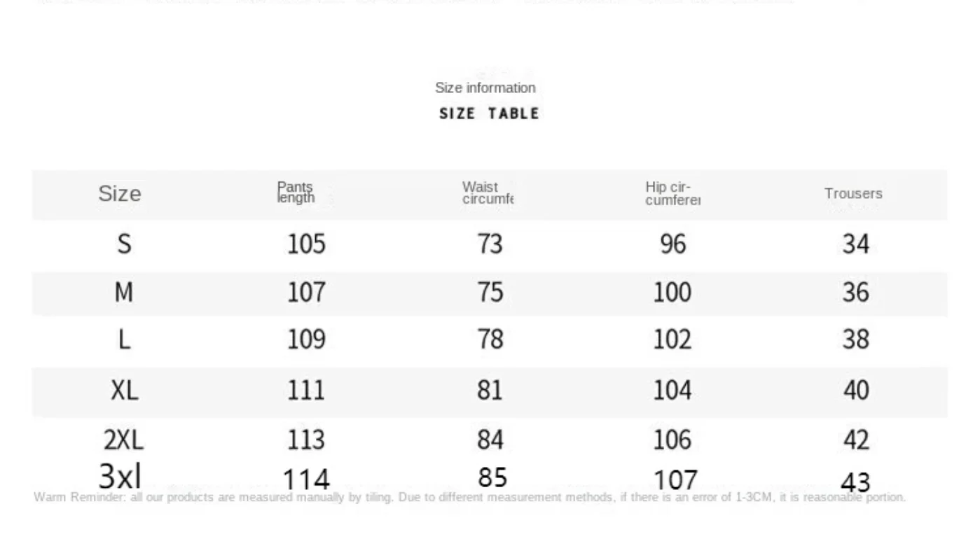Select hip circumference value 96
The height and width of the screenshot is (560, 980).
(x=672, y=244)
